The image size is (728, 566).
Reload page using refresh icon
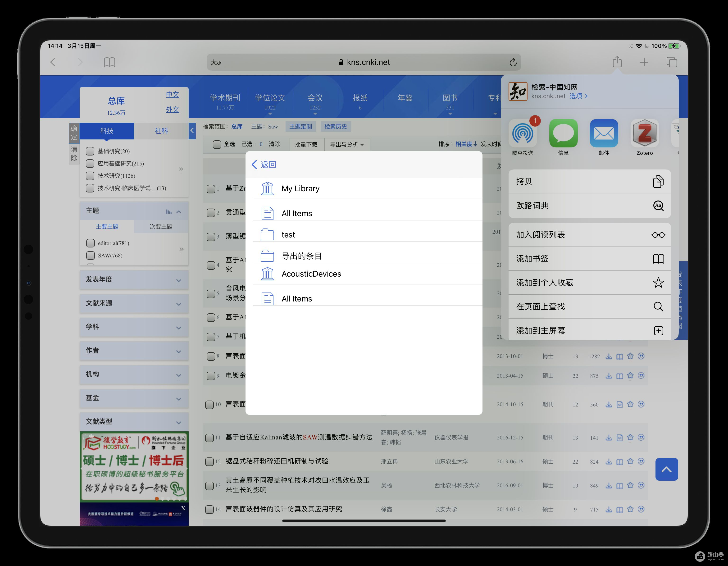(x=513, y=62)
